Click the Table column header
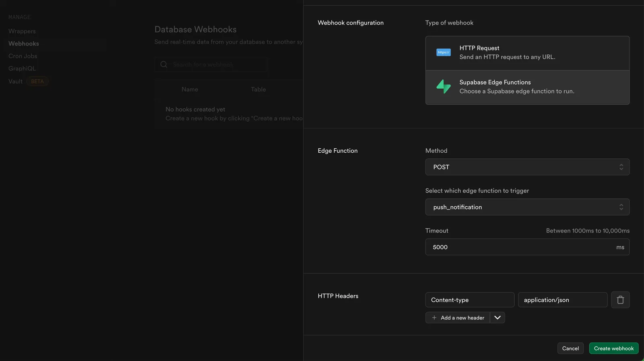The width and height of the screenshot is (644, 361). pos(258,89)
